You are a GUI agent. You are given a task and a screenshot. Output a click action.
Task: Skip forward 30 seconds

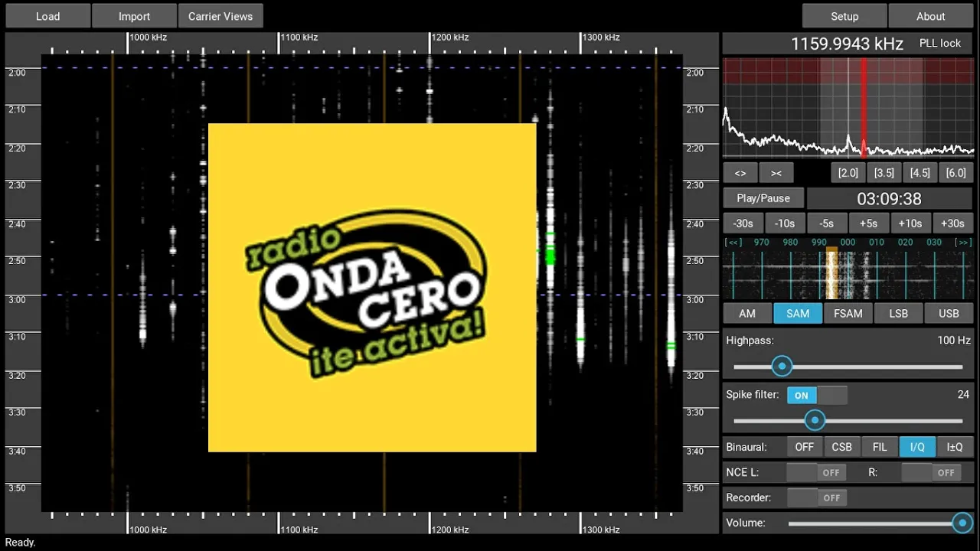point(952,223)
